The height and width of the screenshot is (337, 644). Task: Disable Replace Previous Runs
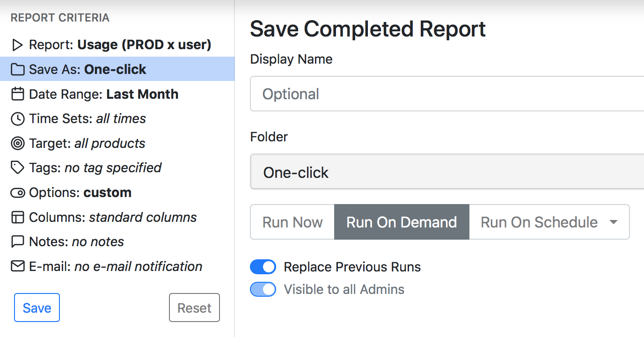[x=263, y=266]
